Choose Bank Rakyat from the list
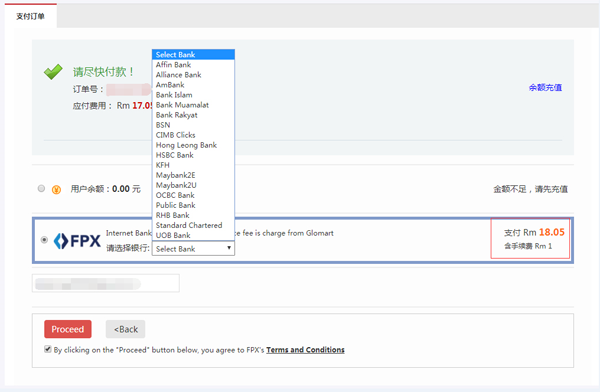Viewport: 600px width, 392px height. coord(193,115)
